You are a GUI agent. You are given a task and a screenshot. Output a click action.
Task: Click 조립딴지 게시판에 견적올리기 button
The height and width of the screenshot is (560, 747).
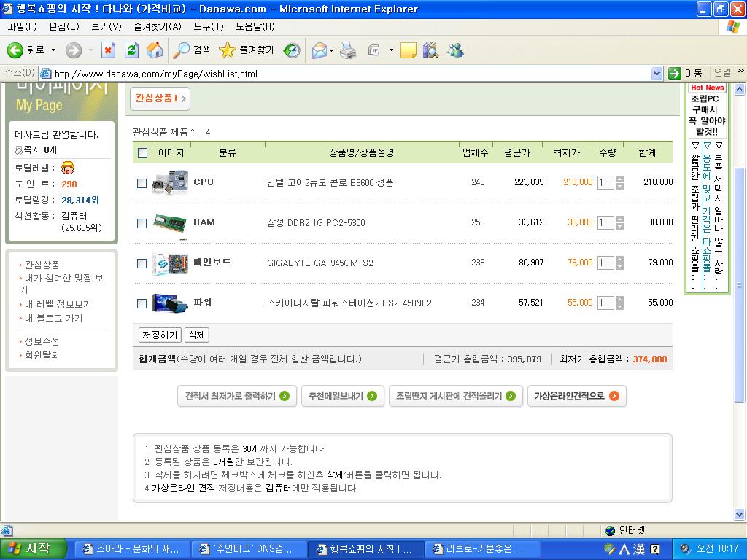[x=456, y=396]
